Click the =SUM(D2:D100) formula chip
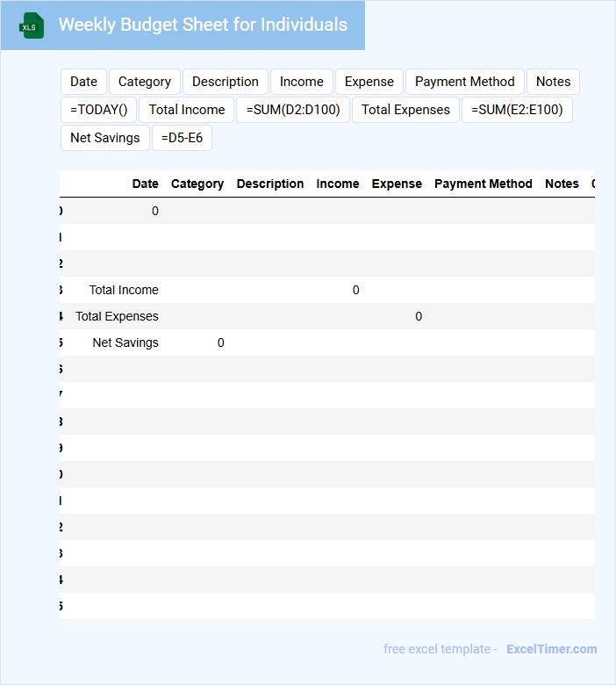Image resolution: width=616 pixels, height=685 pixels. coord(293,110)
